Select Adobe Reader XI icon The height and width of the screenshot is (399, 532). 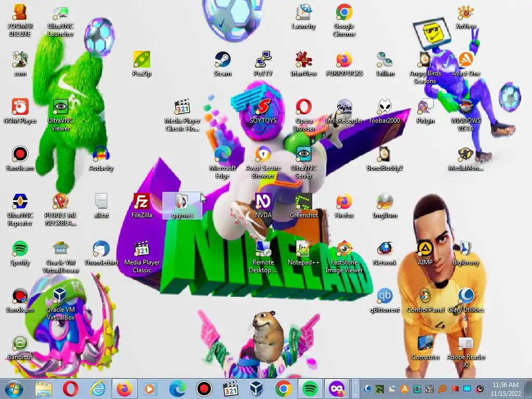tap(465, 351)
